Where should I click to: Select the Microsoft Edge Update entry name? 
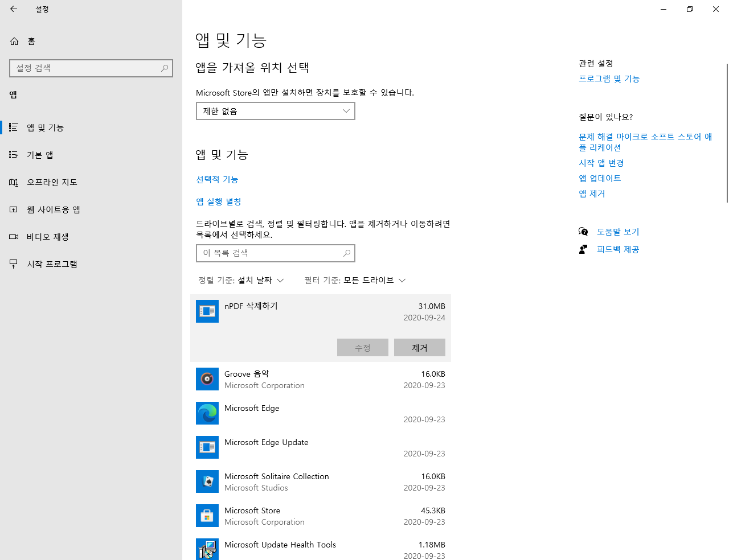click(x=266, y=442)
